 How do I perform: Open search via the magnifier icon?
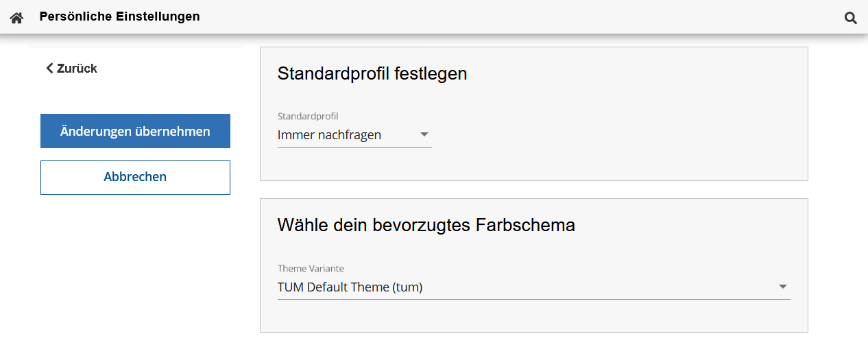point(850,18)
